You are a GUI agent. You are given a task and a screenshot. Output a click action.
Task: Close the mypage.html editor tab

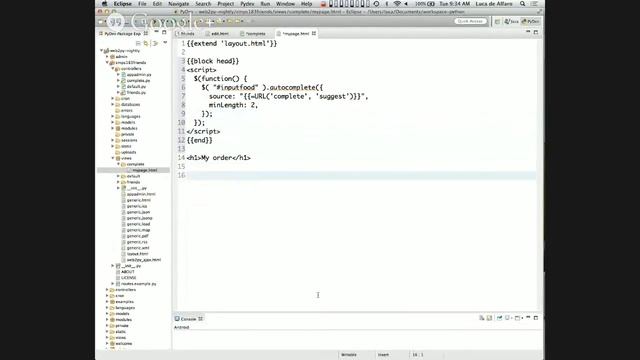point(314,33)
